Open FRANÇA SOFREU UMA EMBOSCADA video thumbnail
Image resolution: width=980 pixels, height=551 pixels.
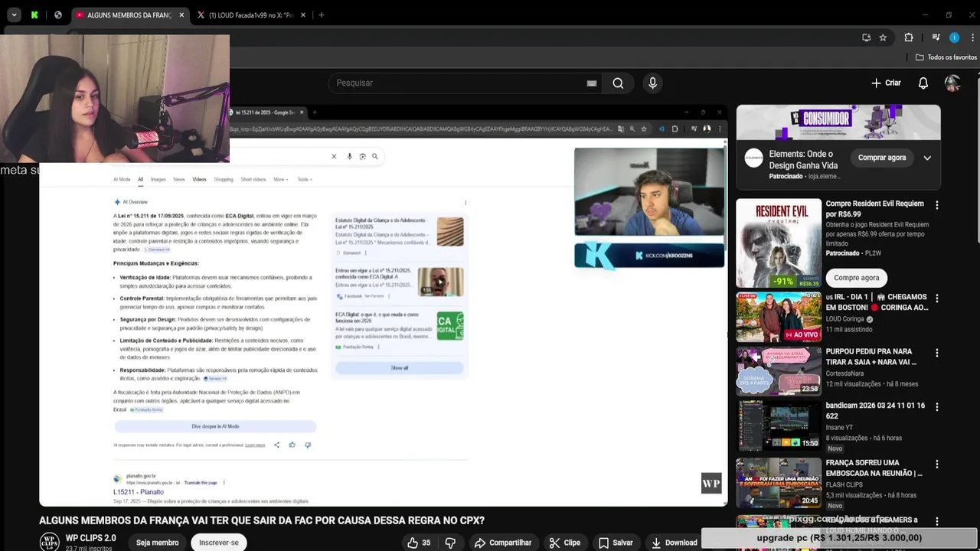click(779, 483)
